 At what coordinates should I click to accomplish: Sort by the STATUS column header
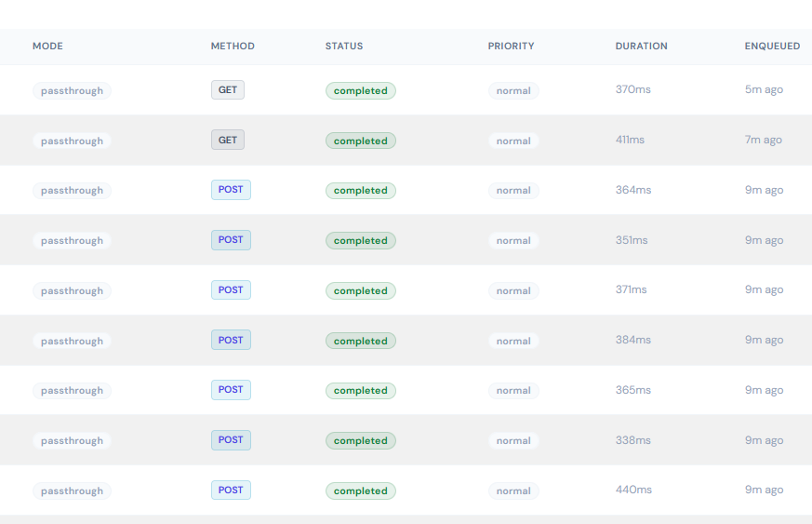[x=344, y=47]
